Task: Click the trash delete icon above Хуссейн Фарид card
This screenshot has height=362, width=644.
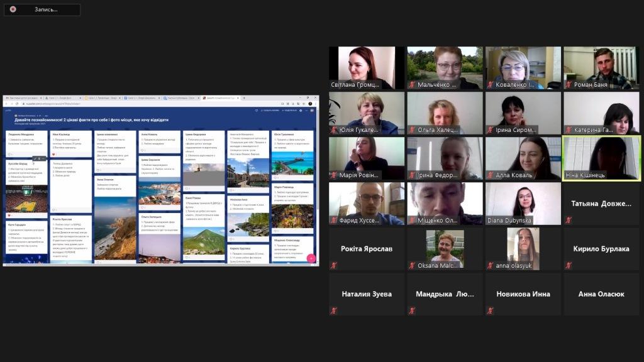Action: (x=39, y=158)
